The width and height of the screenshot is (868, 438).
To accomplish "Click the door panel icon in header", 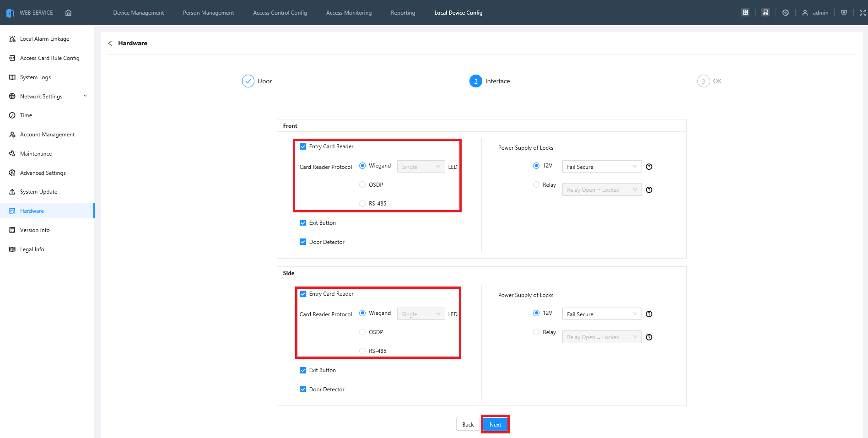I will pyautogui.click(x=745, y=13).
